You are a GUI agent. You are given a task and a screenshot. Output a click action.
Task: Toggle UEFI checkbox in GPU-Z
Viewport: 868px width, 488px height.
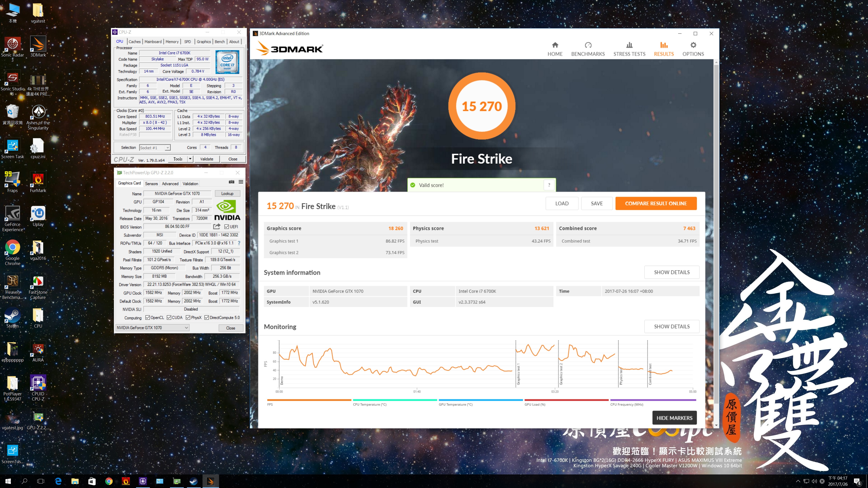(x=227, y=227)
